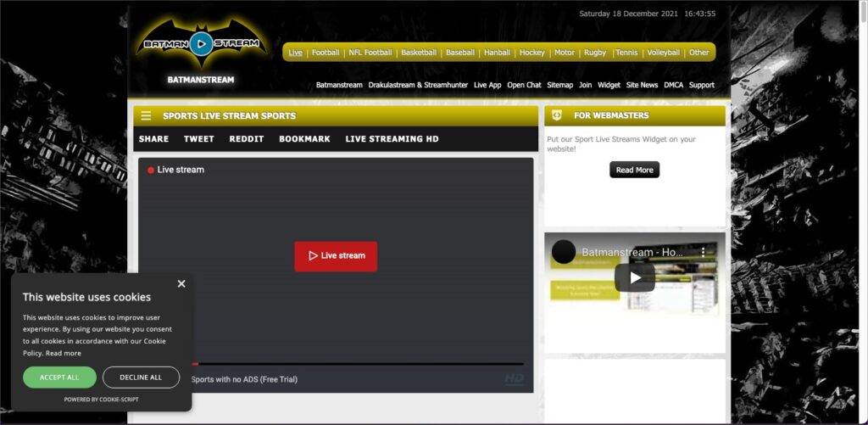This screenshot has height=425, width=868.
Task: Open Drakulastream & Streamhunter link
Action: (418, 86)
